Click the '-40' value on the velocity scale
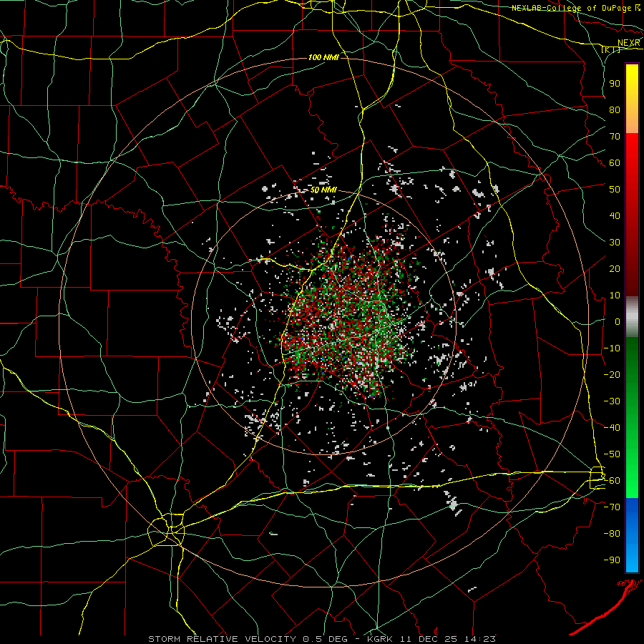The width and height of the screenshot is (644, 644). (612, 428)
